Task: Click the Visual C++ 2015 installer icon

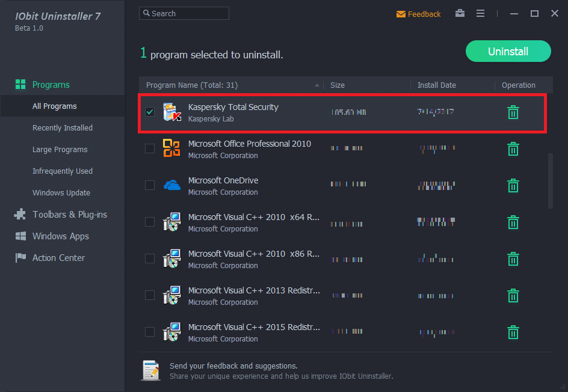Action: pyautogui.click(x=171, y=331)
